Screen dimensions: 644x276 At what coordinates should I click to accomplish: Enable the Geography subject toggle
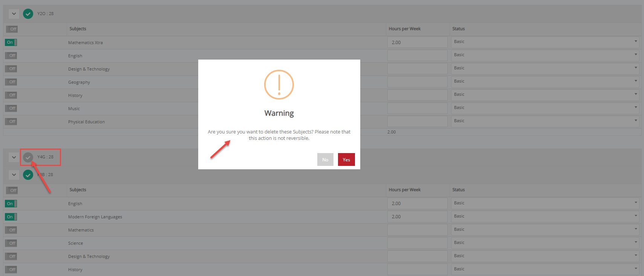coord(11,82)
